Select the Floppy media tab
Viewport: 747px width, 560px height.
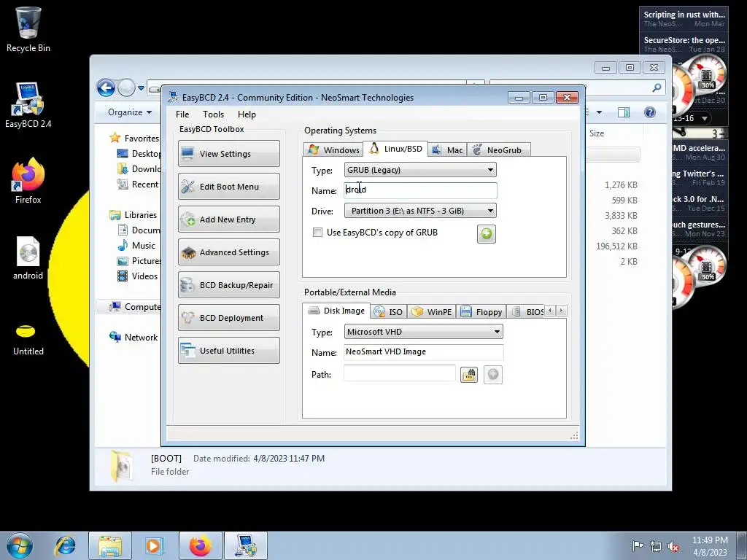point(481,312)
